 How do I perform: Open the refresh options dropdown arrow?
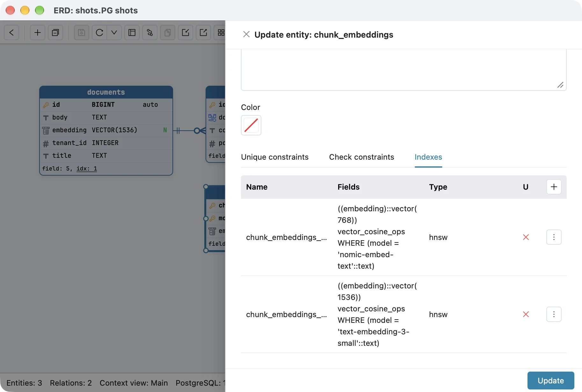pos(114,33)
